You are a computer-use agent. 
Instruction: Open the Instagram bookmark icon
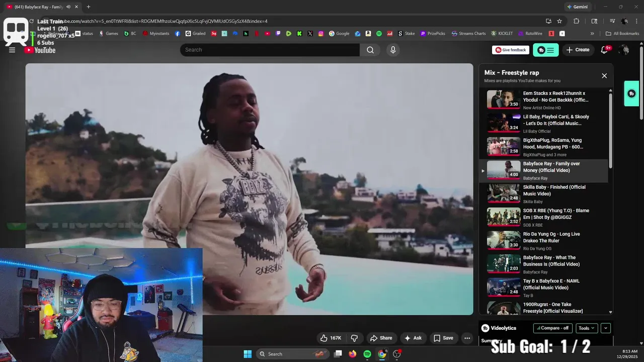tap(321, 34)
